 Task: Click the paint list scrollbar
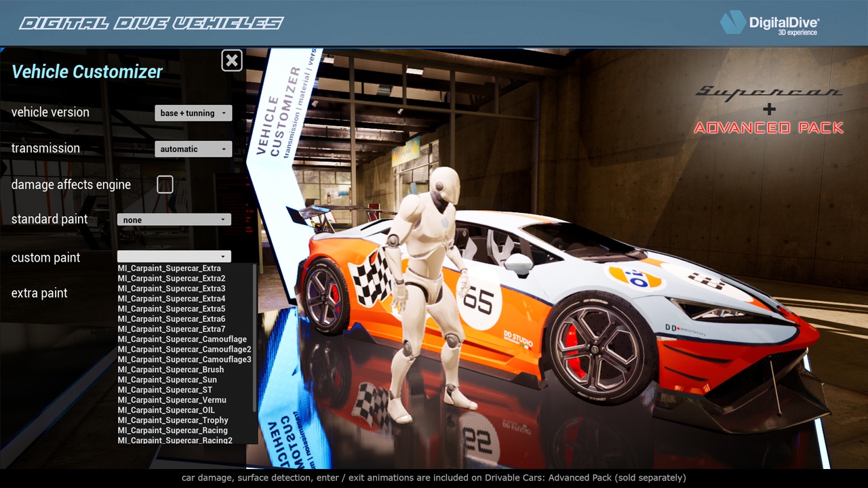255,339
